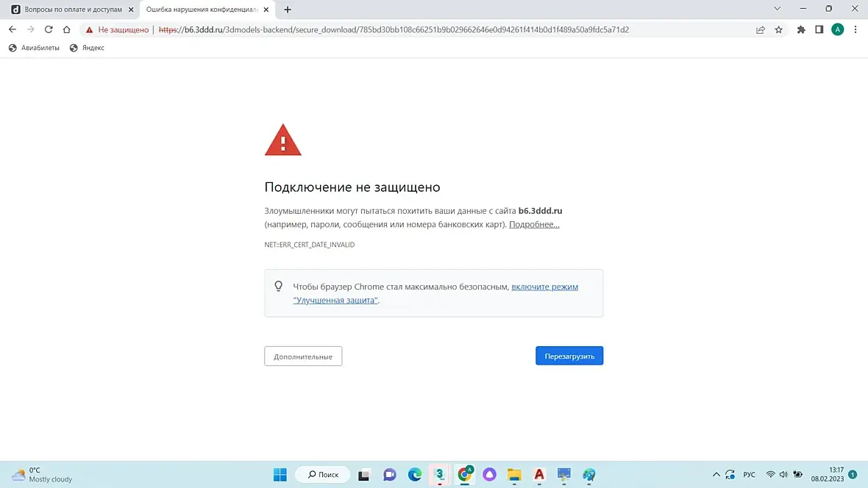Close the privacy error tab
Screen dimensions: 868x488
(266, 10)
